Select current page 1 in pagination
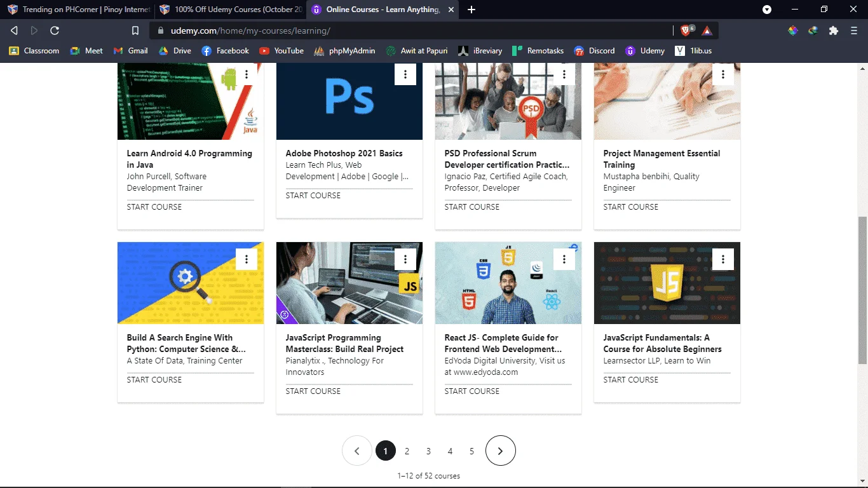Screen dimensions: 868x488 point(386,451)
